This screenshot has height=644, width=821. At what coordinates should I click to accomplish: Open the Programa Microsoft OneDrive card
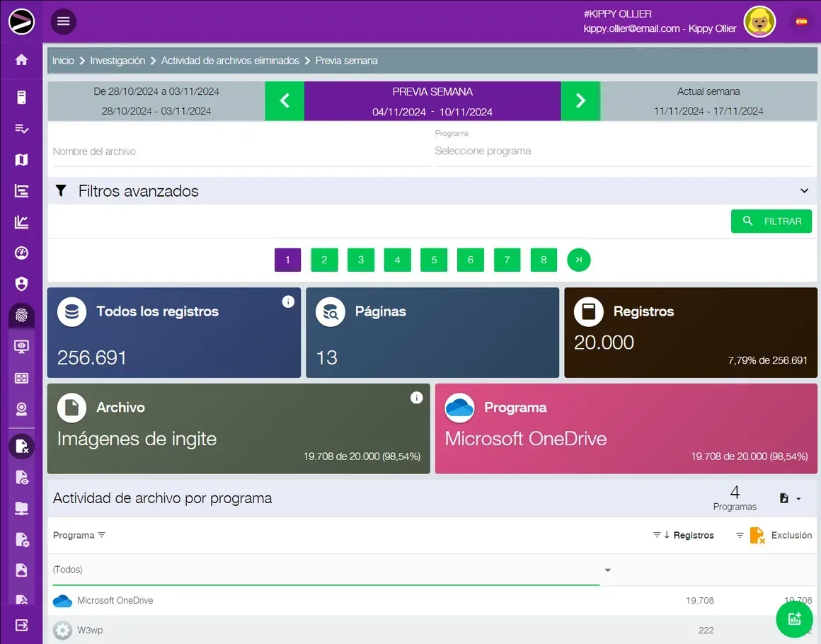[626, 429]
